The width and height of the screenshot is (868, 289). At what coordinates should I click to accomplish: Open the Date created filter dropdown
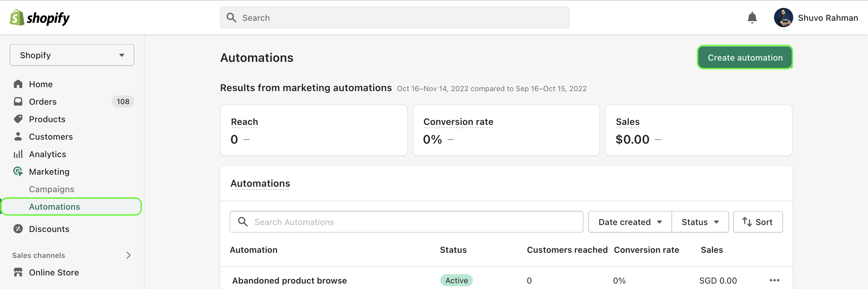[x=630, y=222]
